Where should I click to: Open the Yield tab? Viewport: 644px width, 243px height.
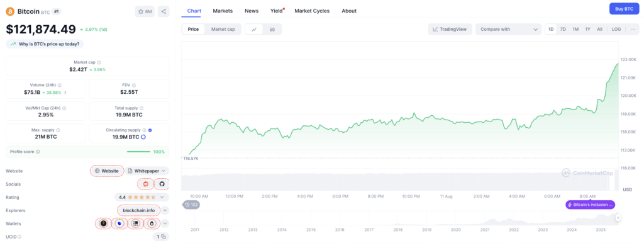[277, 11]
